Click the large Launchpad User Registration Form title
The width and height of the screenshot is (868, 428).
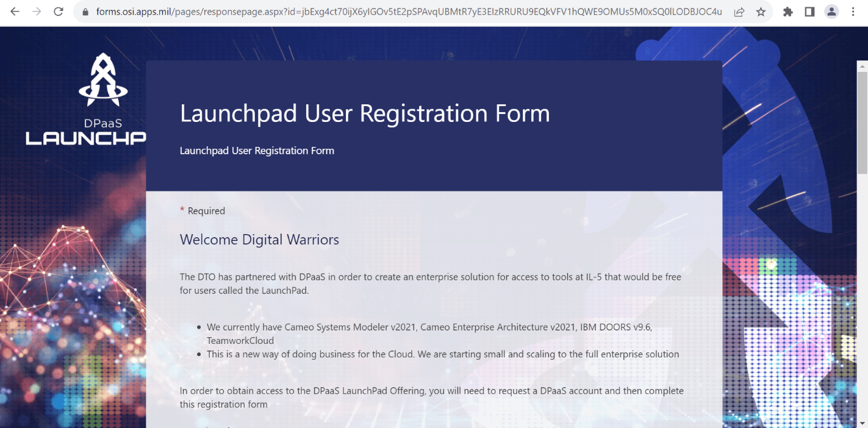coord(365,113)
